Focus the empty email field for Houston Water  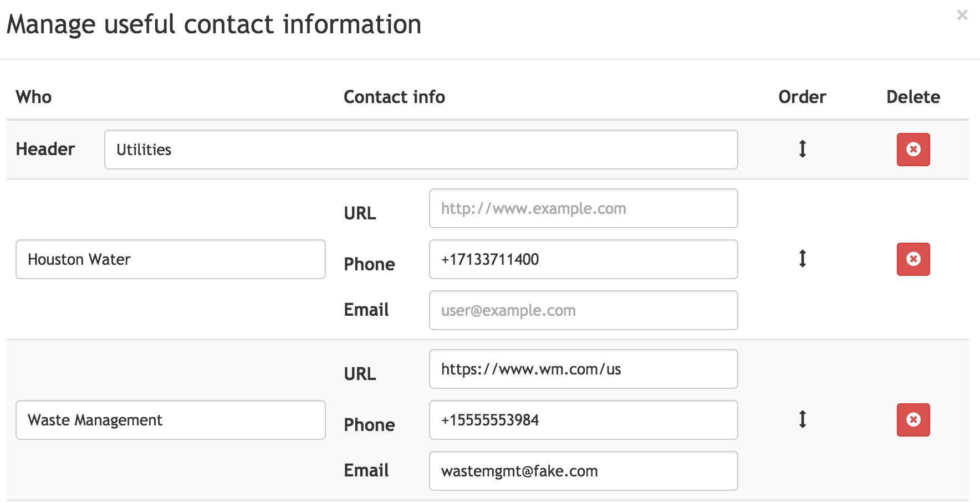583,310
